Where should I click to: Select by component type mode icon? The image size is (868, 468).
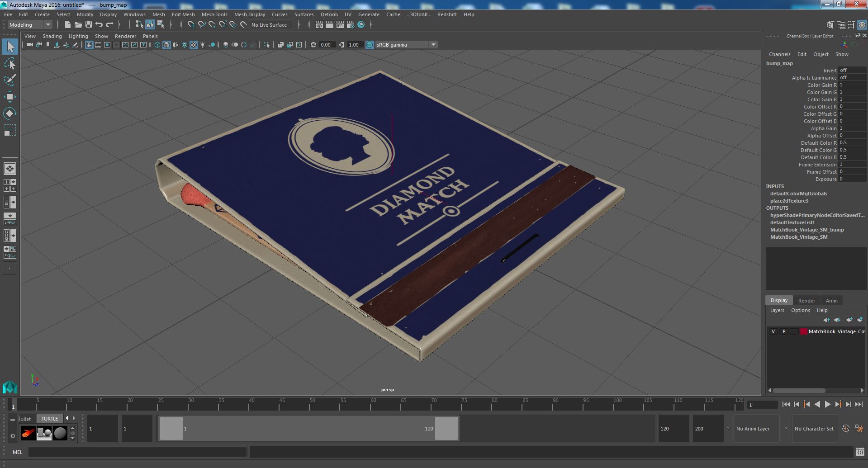161,25
